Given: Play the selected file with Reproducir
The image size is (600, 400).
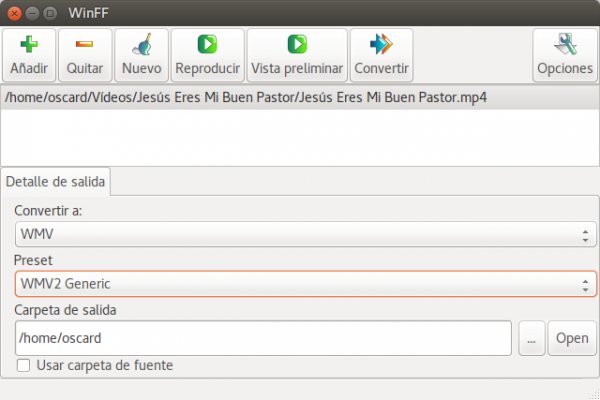Looking at the screenshot, I should point(207,55).
